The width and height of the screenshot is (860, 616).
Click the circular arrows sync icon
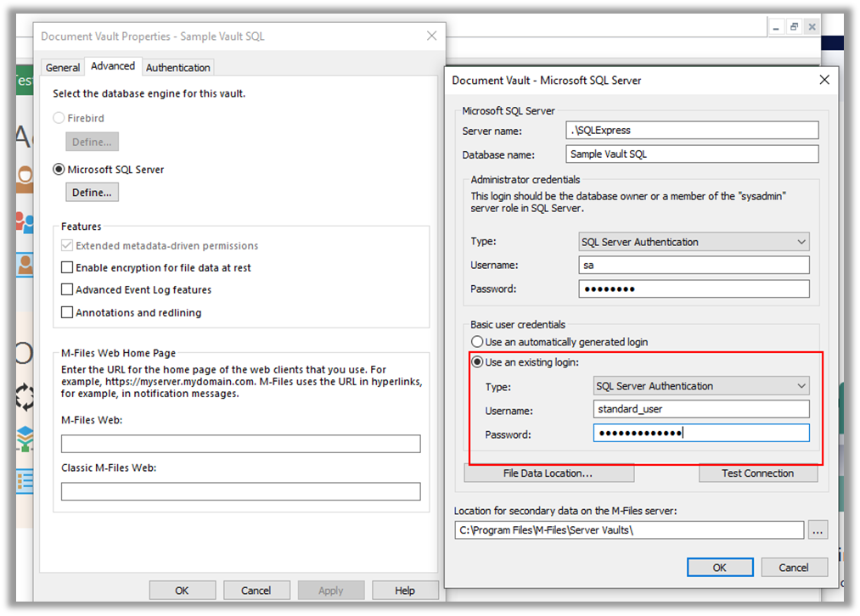click(x=24, y=397)
